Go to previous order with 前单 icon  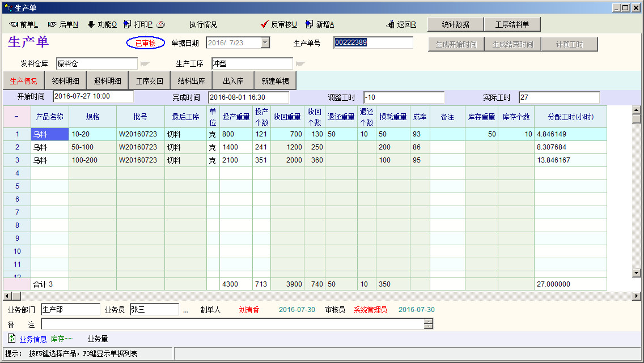tap(14, 24)
